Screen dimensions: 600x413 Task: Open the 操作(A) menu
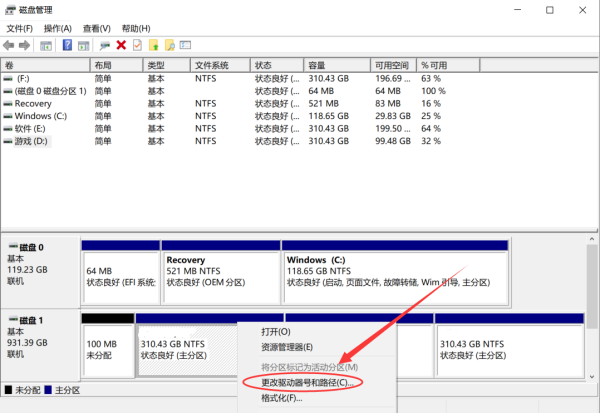58,28
